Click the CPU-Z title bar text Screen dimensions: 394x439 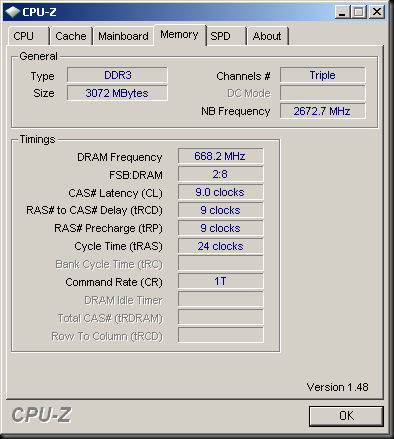click(x=39, y=12)
